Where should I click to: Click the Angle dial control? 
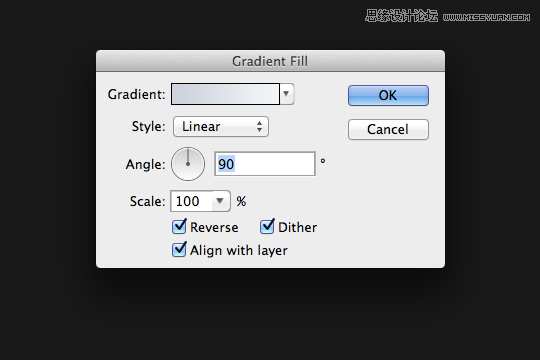coord(188,164)
